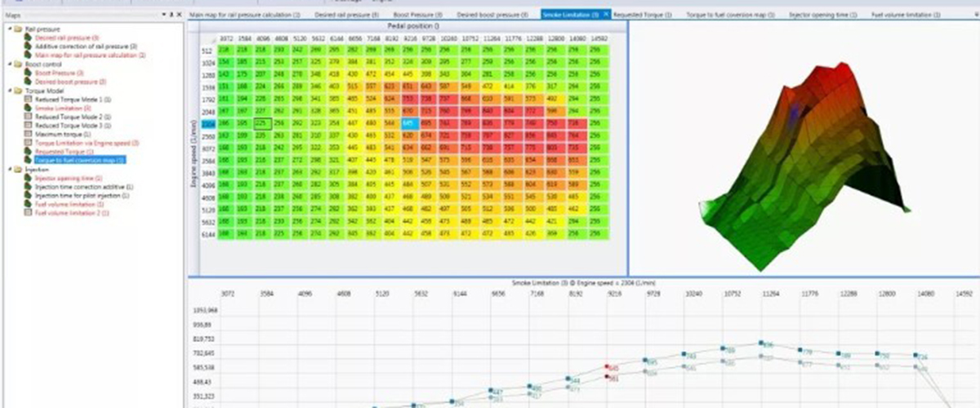Viewport: 980px width, 408px height.
Task: Click the Boost control folder icon
Action: coord(18,64)
